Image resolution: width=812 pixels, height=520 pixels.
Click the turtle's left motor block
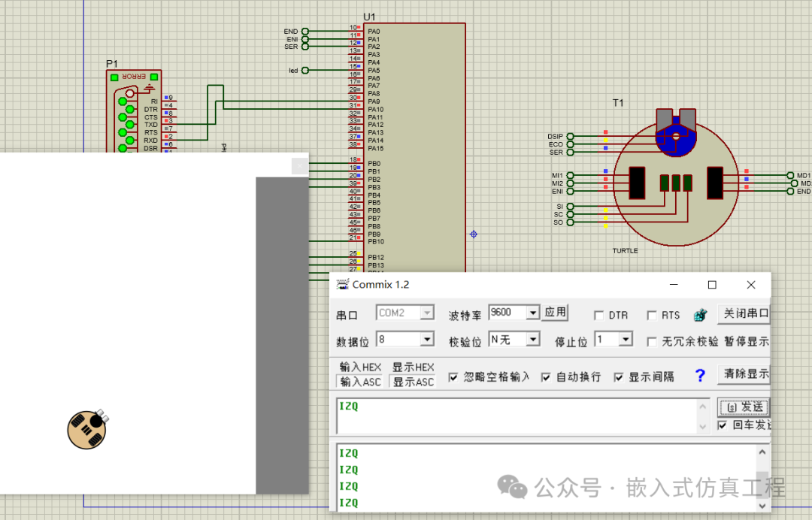[637, 183]
